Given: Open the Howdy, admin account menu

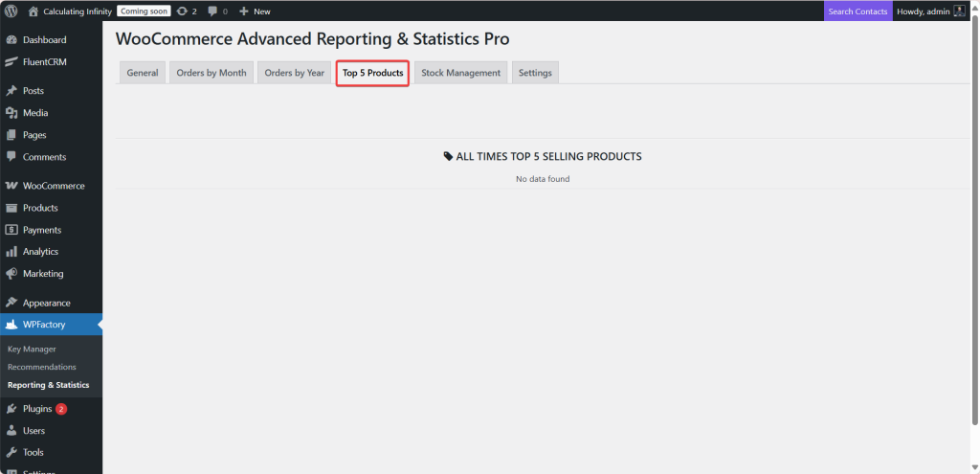Looking at the screenshot, I should (x=930, y=11).
